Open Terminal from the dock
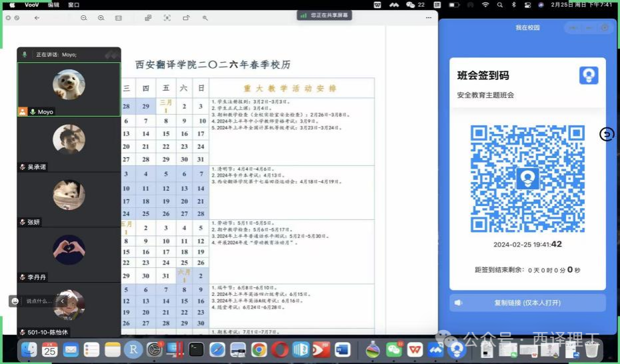 click(196, 349)
